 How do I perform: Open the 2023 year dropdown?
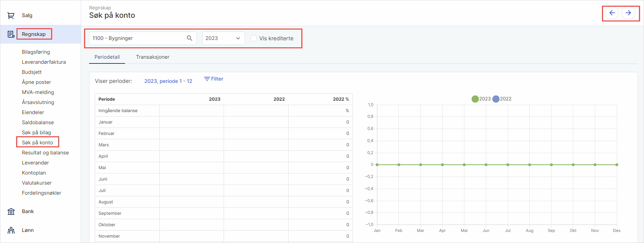(223, 38)
